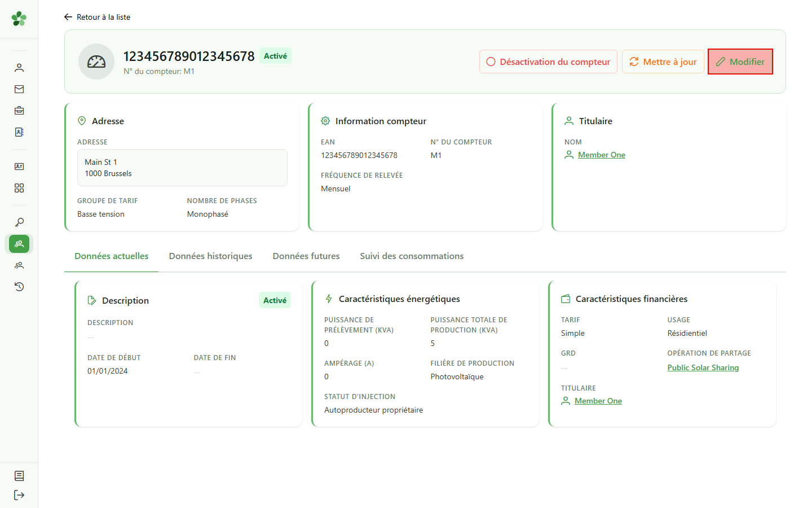
Task: Click the N° du compteur: M1 subtitle
Action: 159,71
